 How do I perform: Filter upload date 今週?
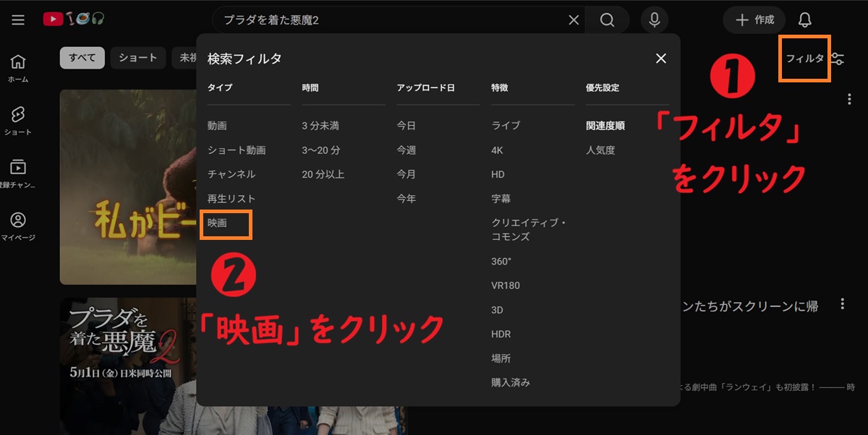(x=407, y=150)
